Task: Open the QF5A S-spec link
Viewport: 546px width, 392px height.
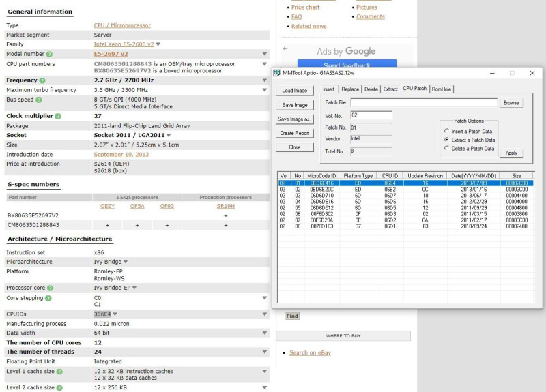Action: click(x=137, y=207)
